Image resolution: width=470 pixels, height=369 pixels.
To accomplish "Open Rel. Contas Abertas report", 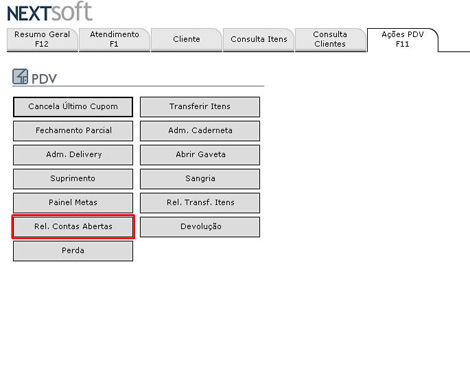I will point(73,227).
